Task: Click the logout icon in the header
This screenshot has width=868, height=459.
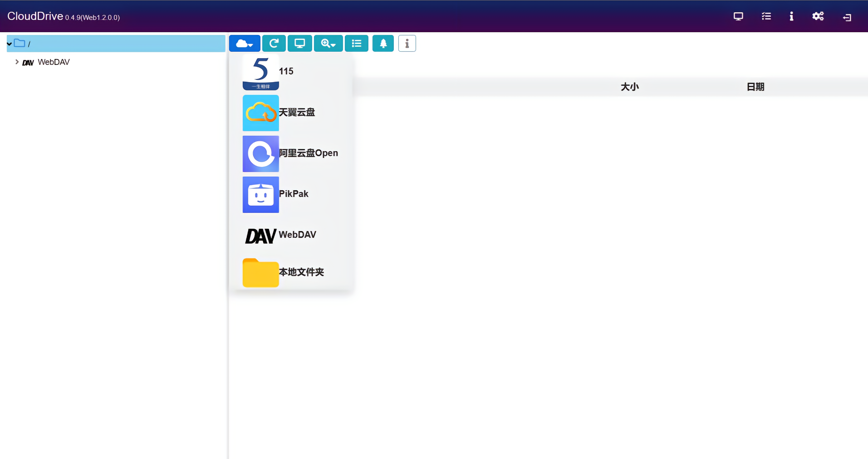Action: [x=847, y=17]
